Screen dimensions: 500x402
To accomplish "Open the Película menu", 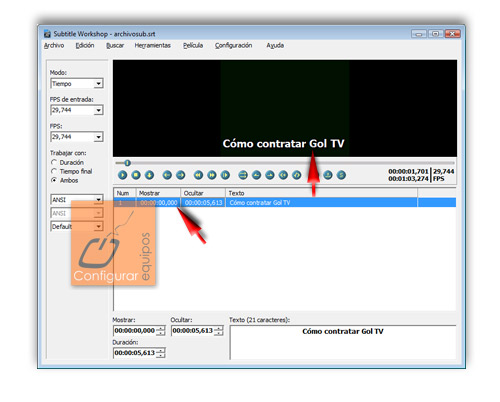I will (x=193, y=45).
